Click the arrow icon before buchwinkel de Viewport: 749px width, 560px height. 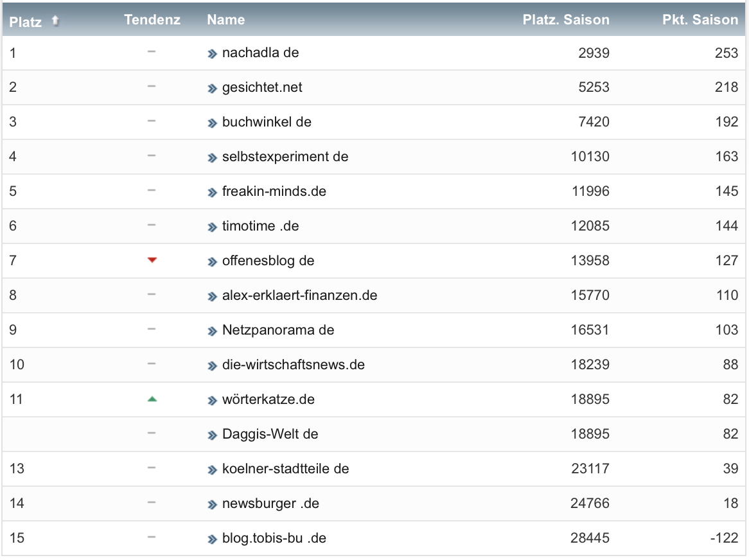(x=212, y=123)
